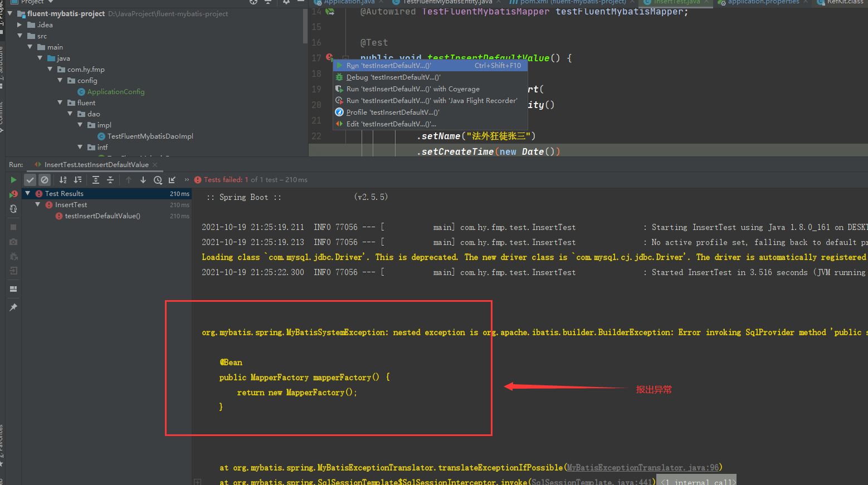This screenshot has height=485, width=868.
Task: Collapse the InsertTest tree node
Action: point(38,204)
